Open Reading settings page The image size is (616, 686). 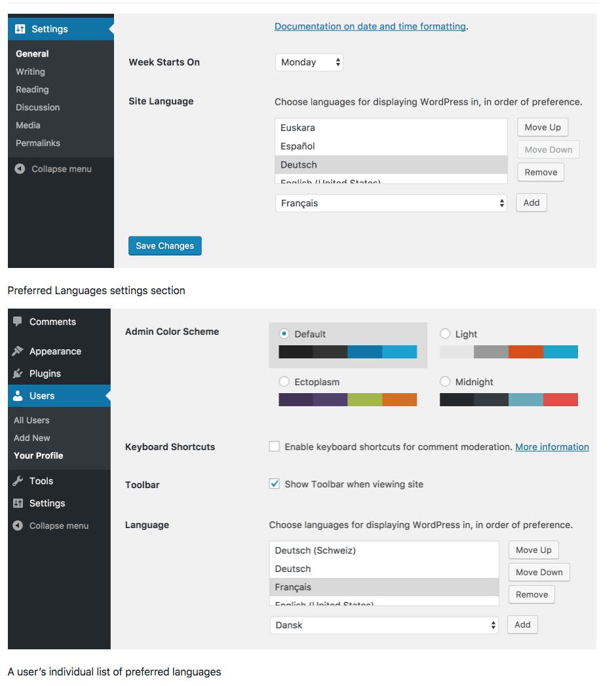(32, 90)
